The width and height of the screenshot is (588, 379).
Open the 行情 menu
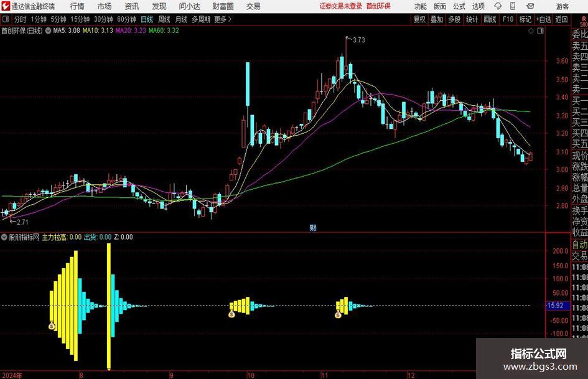coord(77,6)
